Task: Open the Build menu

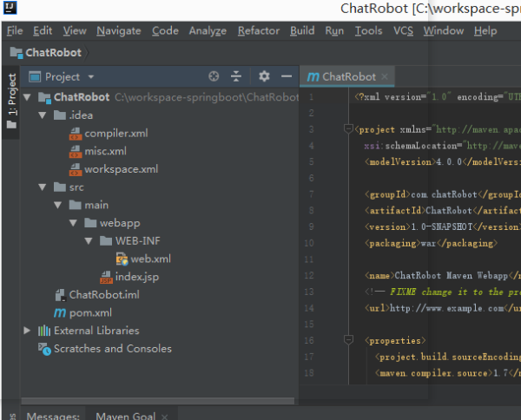Action: pyautogui.click(x=302, y=31)
